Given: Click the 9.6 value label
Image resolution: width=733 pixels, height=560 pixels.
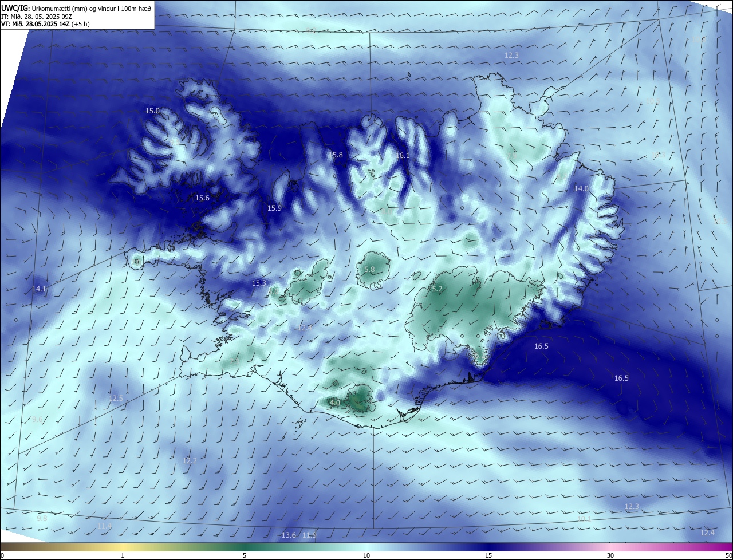Looking at the screenshot, I should 37,420.
